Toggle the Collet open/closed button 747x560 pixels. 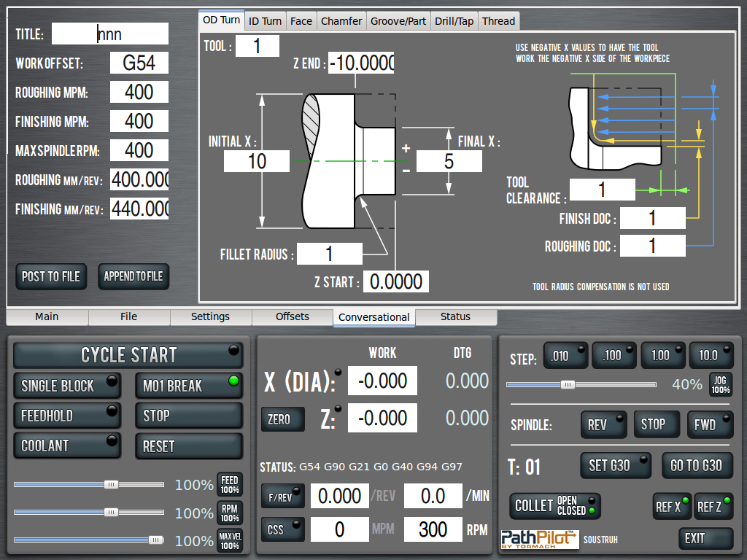(554, 505)
